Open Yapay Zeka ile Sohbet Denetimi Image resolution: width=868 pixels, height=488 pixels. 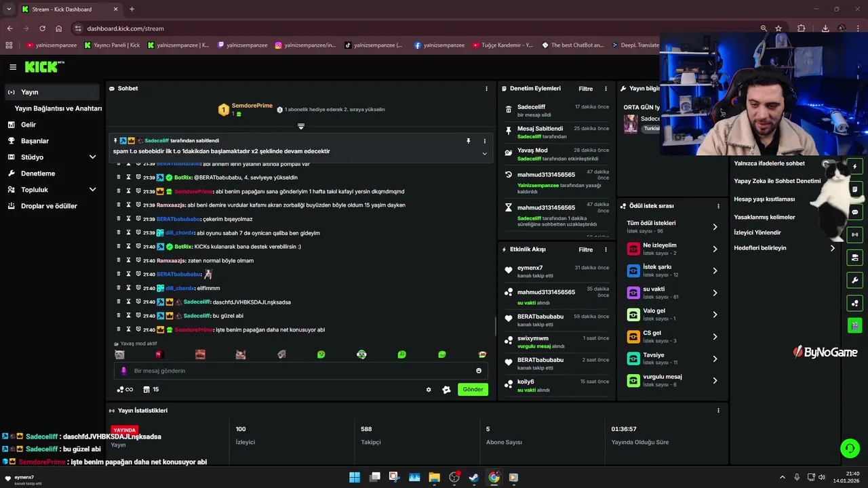777,181
